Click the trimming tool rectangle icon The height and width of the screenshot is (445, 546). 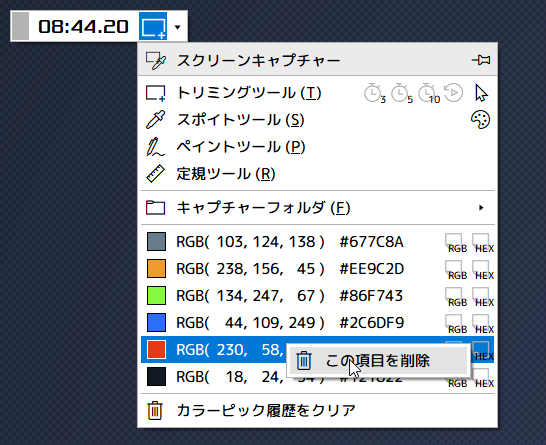click(x=155, y=93)
